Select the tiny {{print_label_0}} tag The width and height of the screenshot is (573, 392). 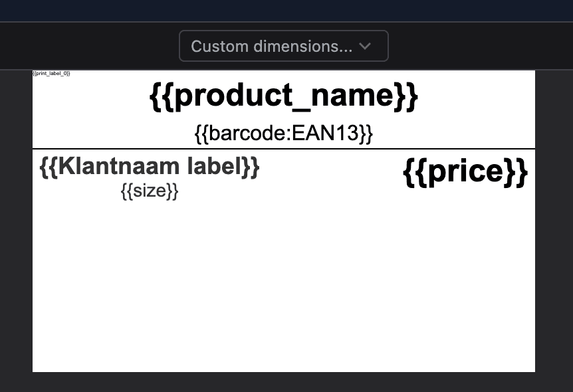(52, 74)
